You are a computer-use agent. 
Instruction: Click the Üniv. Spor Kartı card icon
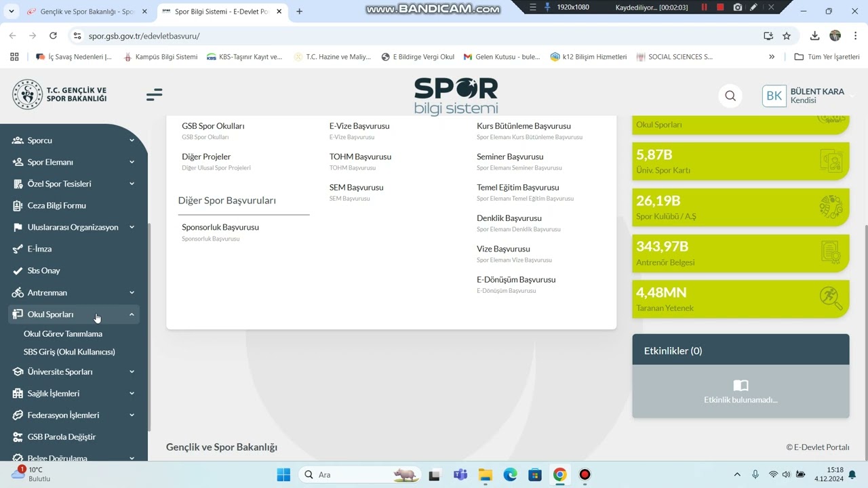tap(831, 161)
